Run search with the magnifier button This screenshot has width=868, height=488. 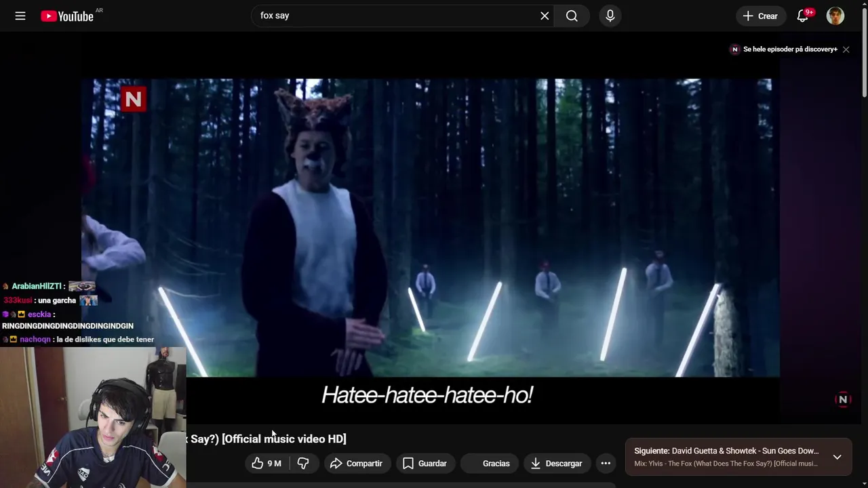coord(572,16)
